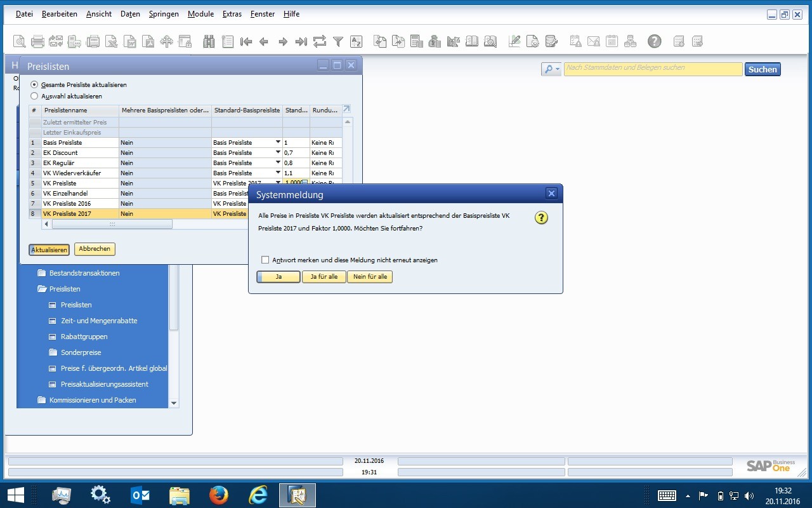Click 'Ja für alle' button
Viewport: 812px width, 508px height.
(324, 277)
